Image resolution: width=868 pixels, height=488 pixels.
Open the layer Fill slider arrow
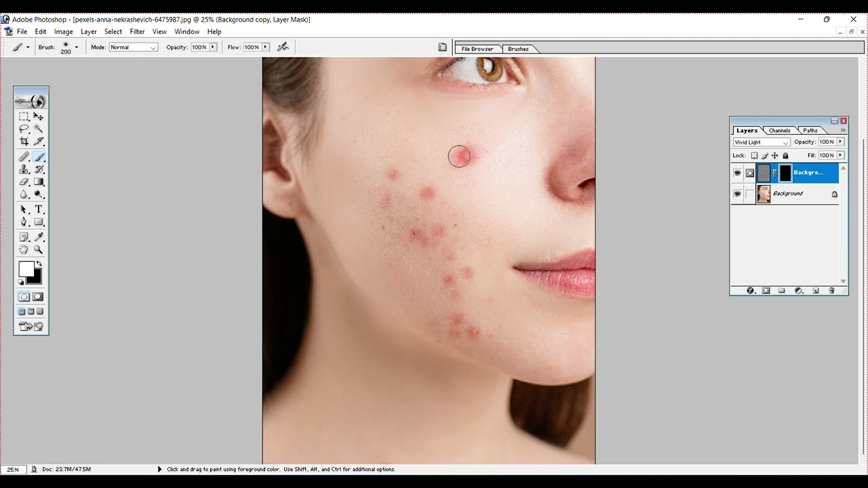840,155
